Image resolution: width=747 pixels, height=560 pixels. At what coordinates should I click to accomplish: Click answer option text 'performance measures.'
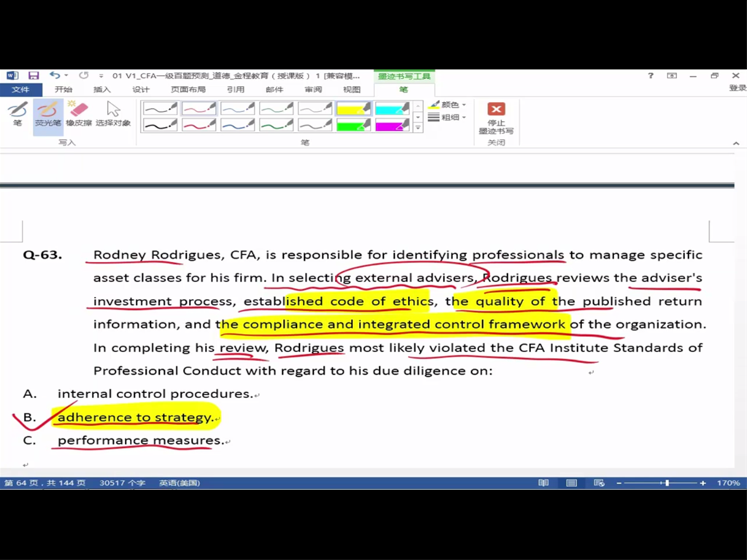click(141, 440)
